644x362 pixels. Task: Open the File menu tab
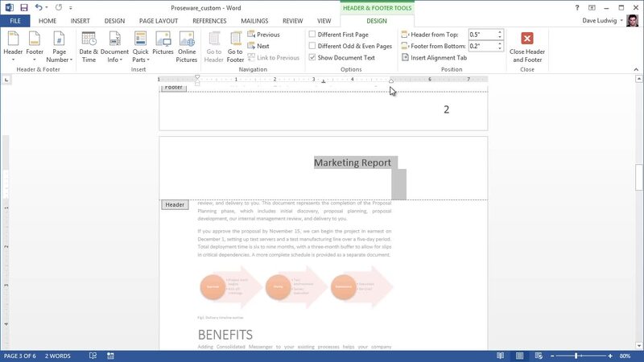14,21
